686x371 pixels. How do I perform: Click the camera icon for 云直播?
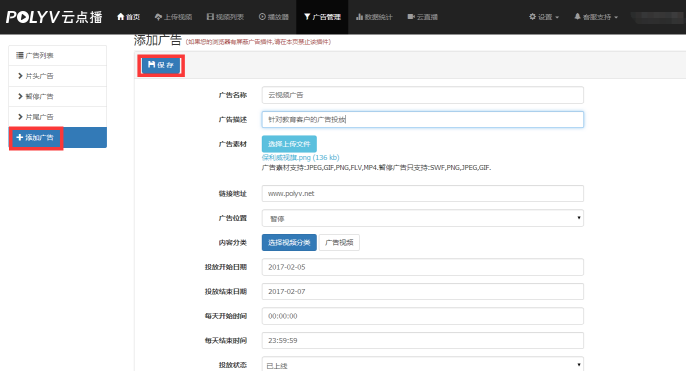pyautogui.click(x=411, y=17)
